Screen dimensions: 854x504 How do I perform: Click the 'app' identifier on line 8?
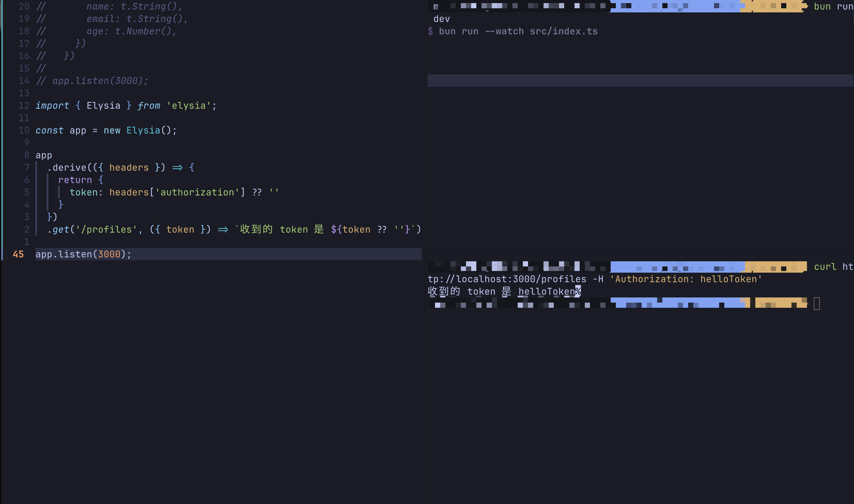tap(44, 155)
